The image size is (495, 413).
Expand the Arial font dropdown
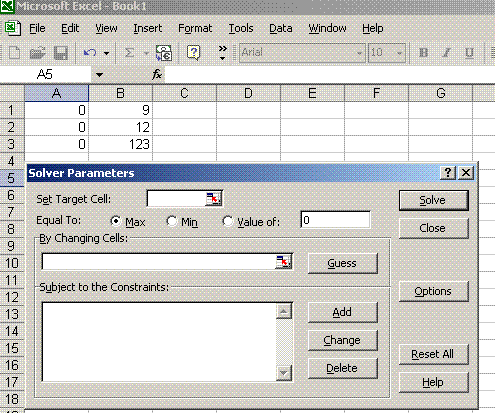[359, 53]
